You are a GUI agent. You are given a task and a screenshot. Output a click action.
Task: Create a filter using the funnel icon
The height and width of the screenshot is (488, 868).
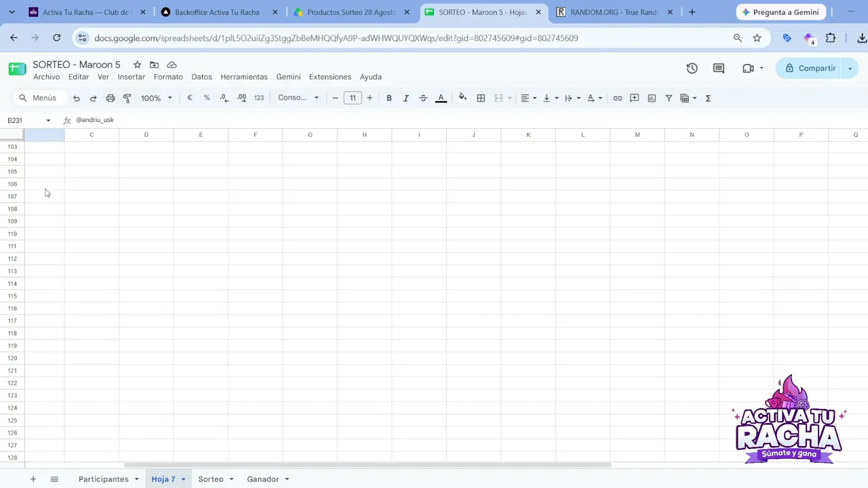(669, 98)
